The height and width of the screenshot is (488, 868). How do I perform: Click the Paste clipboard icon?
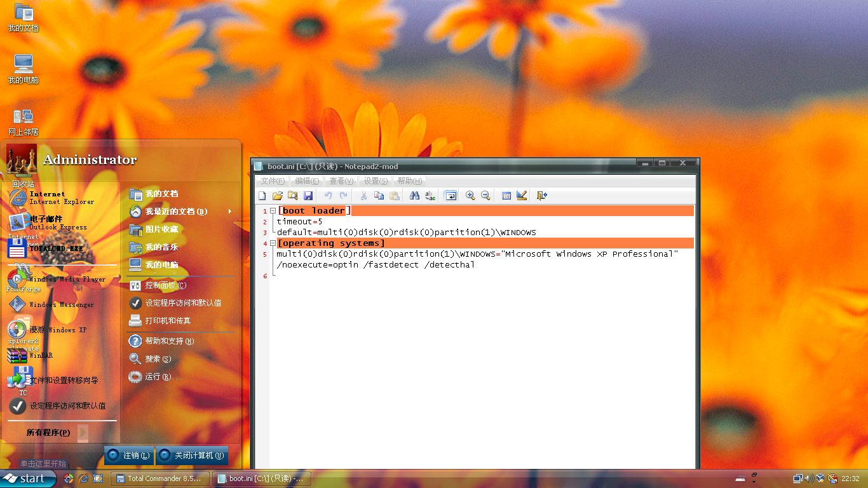click(x=394, y=196)
